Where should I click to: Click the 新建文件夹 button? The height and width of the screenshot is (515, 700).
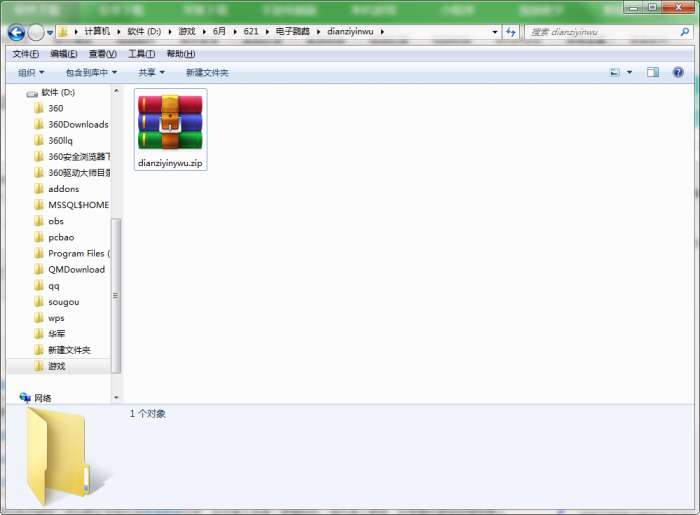207,72
